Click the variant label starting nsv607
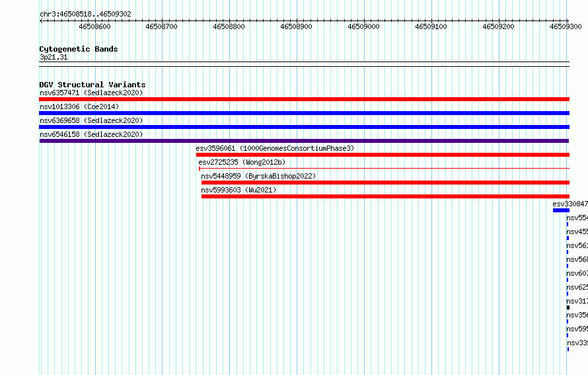 pyautogui.click(x=577, y=273)
